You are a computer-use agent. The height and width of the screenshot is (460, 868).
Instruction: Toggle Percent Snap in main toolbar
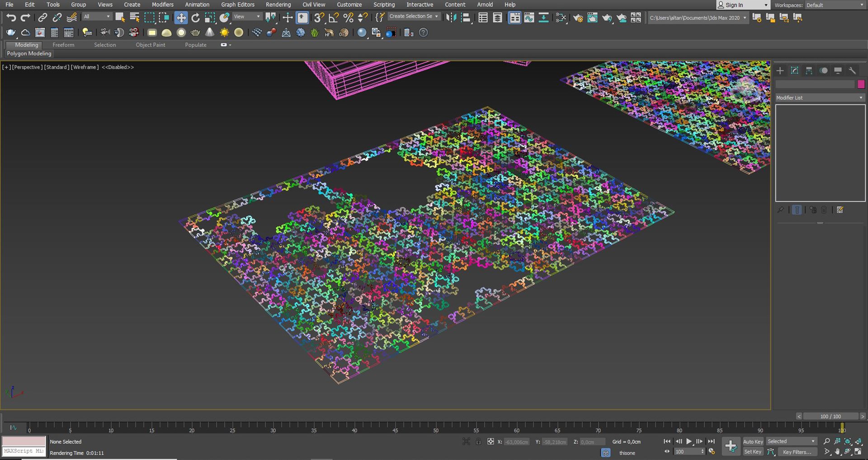pos(348,18)
